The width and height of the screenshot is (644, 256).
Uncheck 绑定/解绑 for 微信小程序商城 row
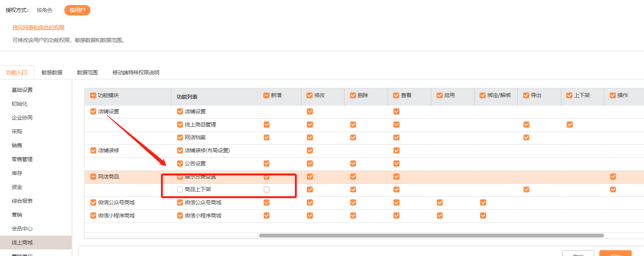(x=483, y=216)
